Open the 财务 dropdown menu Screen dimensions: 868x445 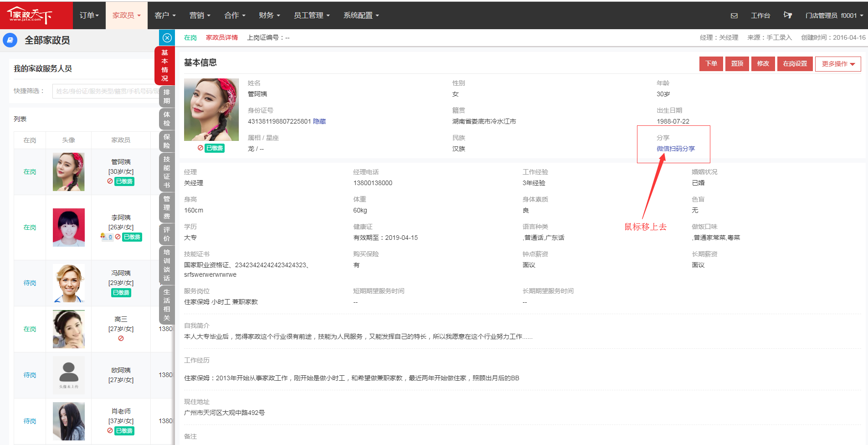point(269,16)
